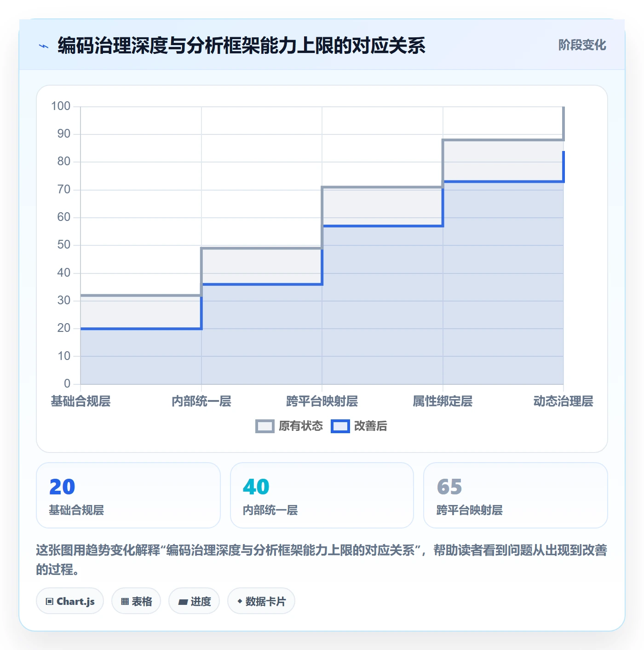Image resolution: width=644 pixels, height=650 pixels.
Task: Click the description paragraph starting with 这张图用趋势变化
Action: coord(322,560)
